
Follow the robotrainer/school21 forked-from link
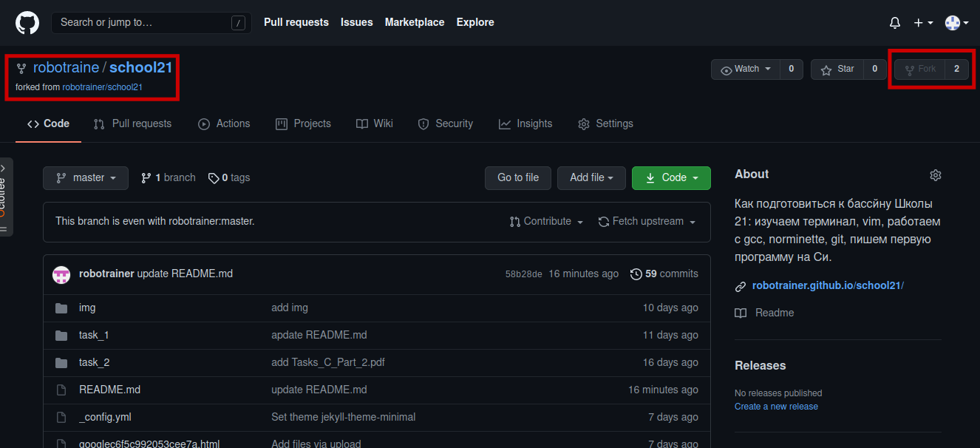pyautogui.click(x=102, y=86)
